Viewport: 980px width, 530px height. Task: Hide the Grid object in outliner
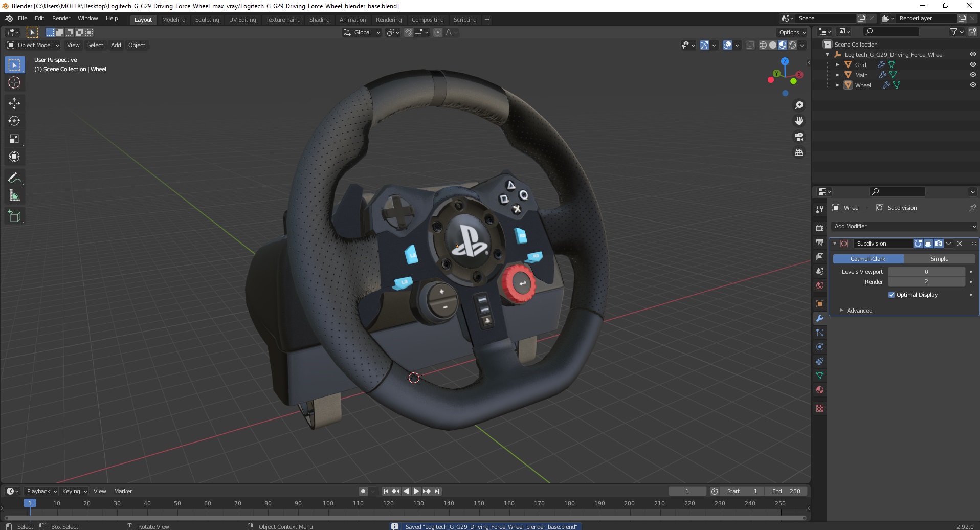point(972,64)
